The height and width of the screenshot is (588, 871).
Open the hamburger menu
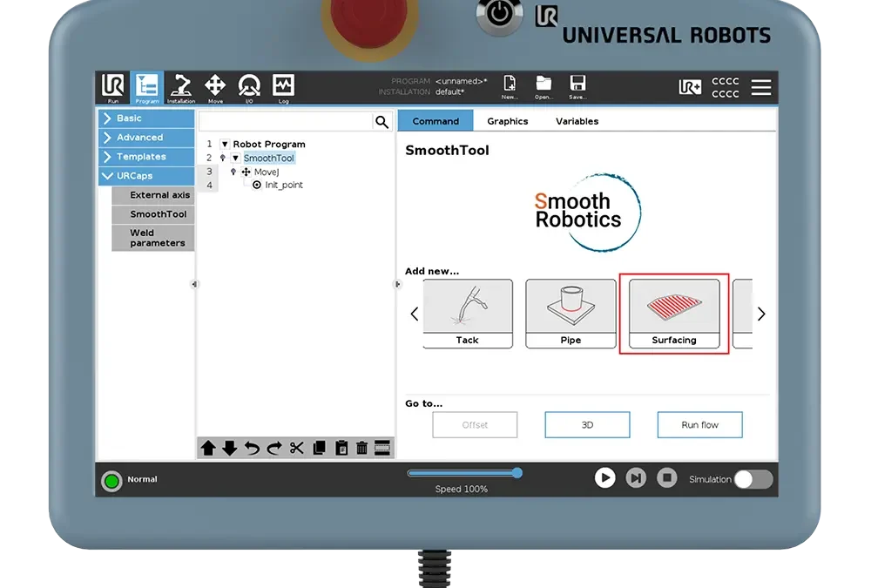click(761, 87)
